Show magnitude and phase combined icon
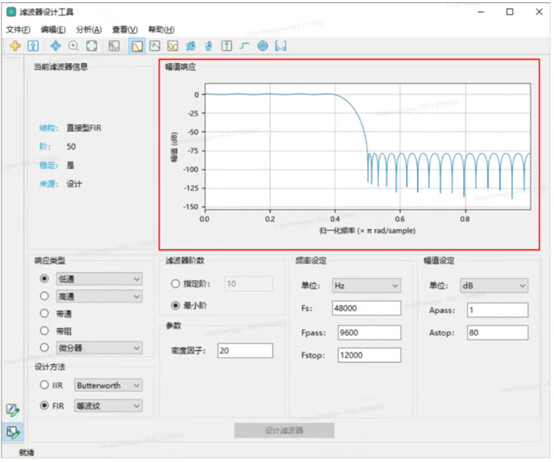 pyautogui.click(x=173, y=46)
